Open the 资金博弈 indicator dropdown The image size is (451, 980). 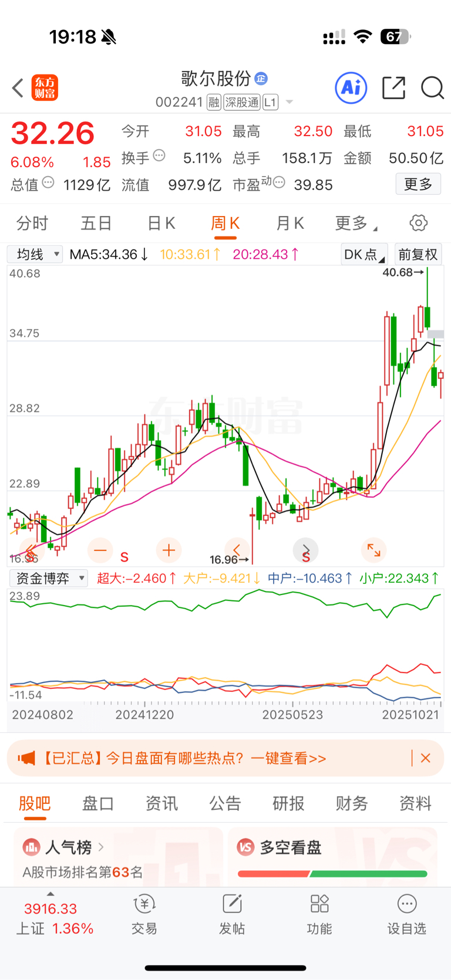click(48, 579)
